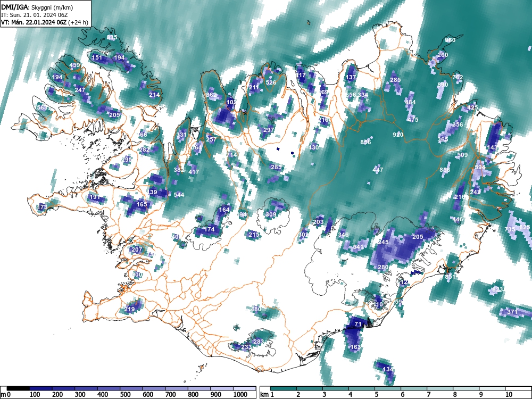The width and height of the screenshot is (532, 399).
Task: Click the visibility value '526'
Action: (x=271, y=82)
